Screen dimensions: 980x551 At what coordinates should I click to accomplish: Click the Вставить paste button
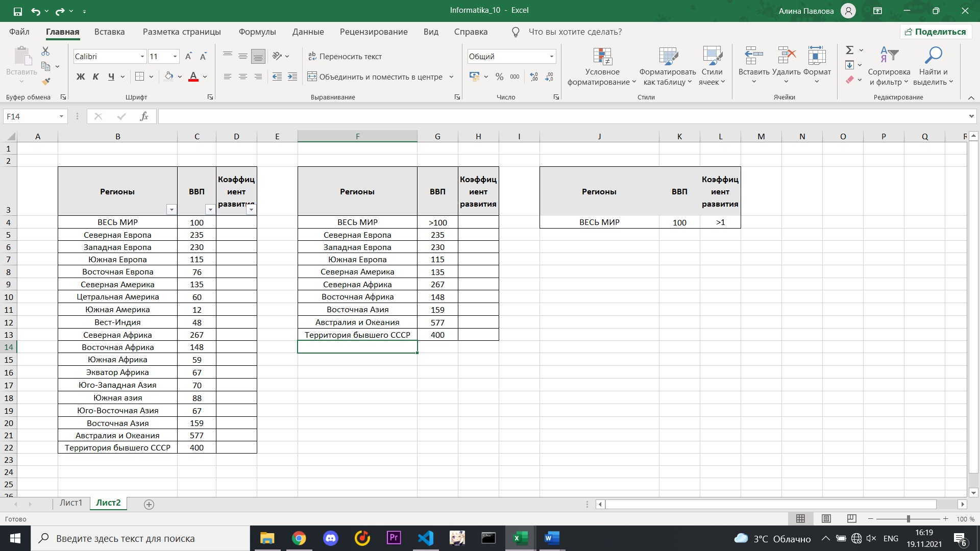(21, 65)
